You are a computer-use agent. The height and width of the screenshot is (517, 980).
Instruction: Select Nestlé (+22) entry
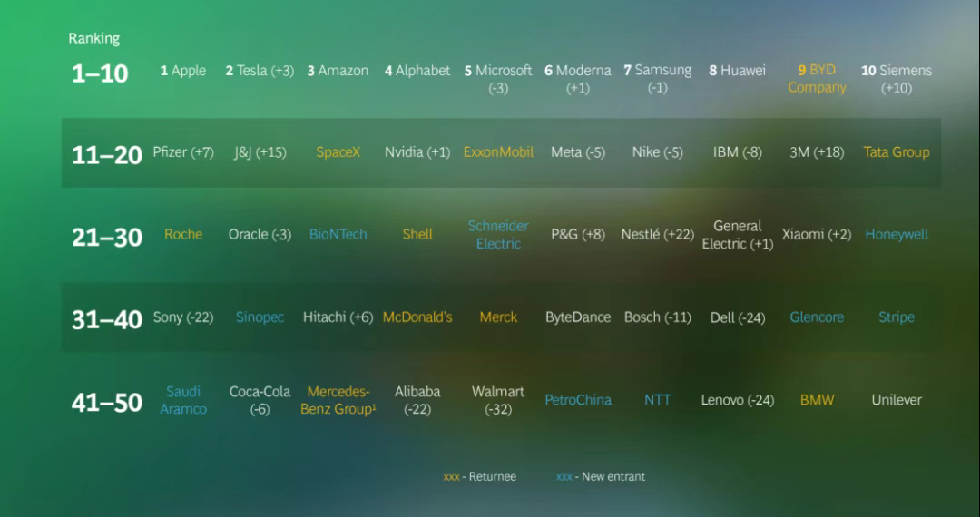pyautogui.click(x=657, y=234)
